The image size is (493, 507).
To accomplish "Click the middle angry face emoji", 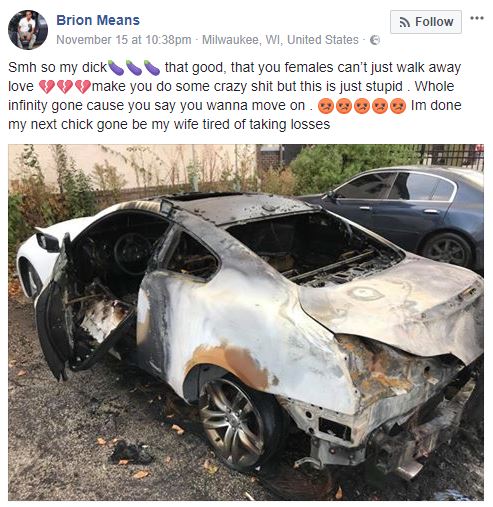I will pyautogui.click(x=362, y=106).
